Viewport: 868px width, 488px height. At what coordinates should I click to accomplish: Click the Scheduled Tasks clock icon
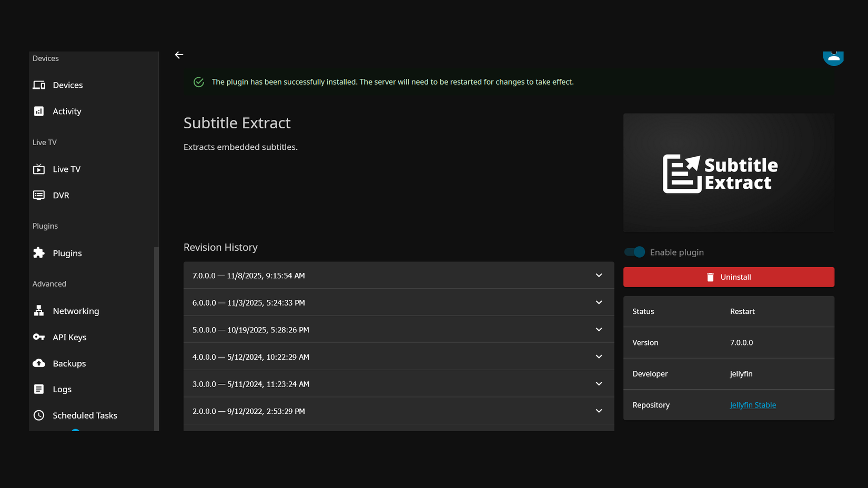[x=39, y=415]
